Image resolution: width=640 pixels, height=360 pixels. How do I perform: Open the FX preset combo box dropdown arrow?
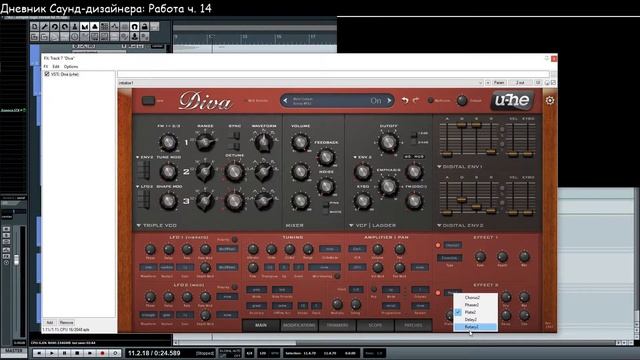pos(480,83)
